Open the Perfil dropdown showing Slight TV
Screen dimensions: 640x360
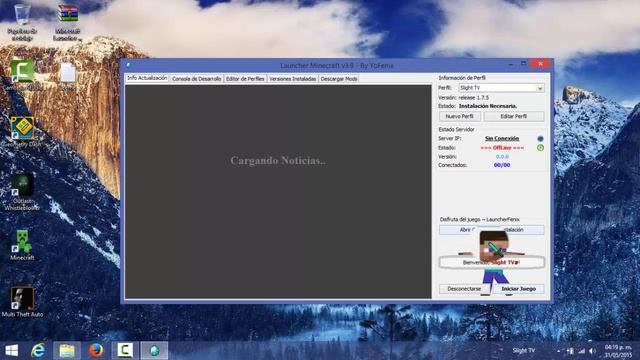501,88
